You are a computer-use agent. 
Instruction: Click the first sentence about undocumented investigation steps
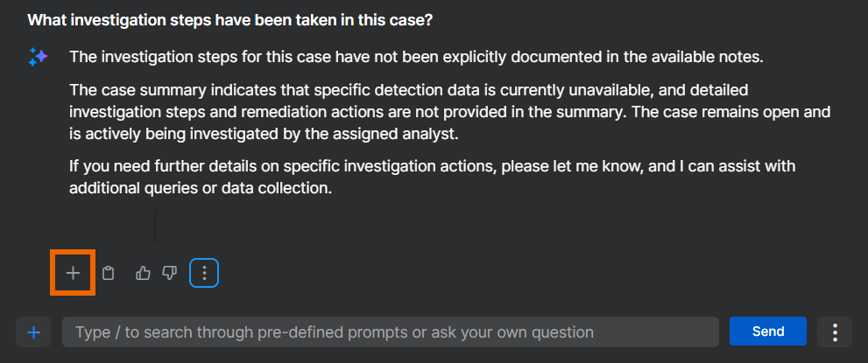coord(416,58)
